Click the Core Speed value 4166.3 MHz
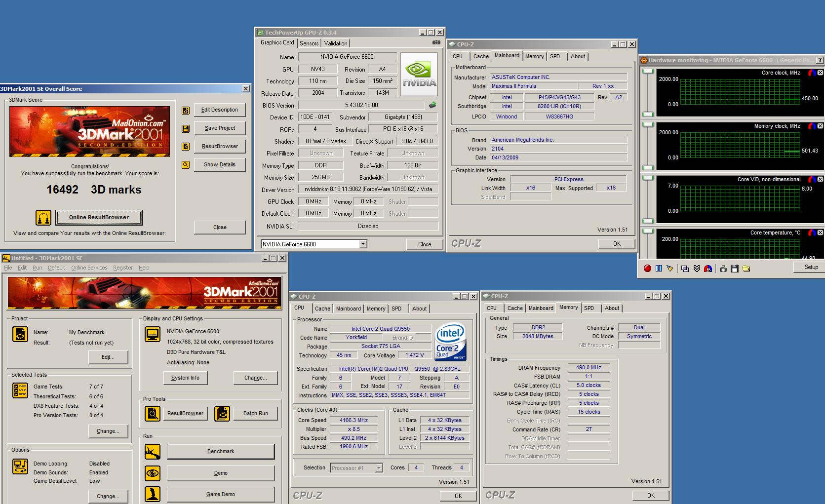Viewport: 825px width, 504px height. pos(354,420)
